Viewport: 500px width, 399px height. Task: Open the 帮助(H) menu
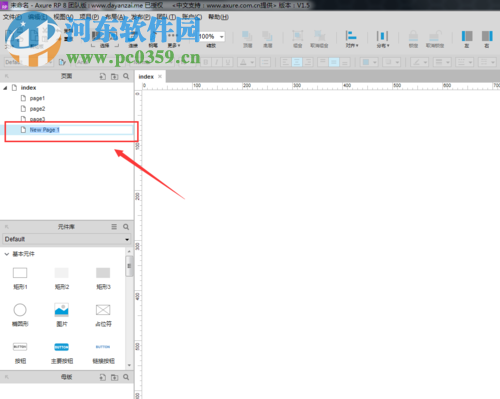click(218, 17)
